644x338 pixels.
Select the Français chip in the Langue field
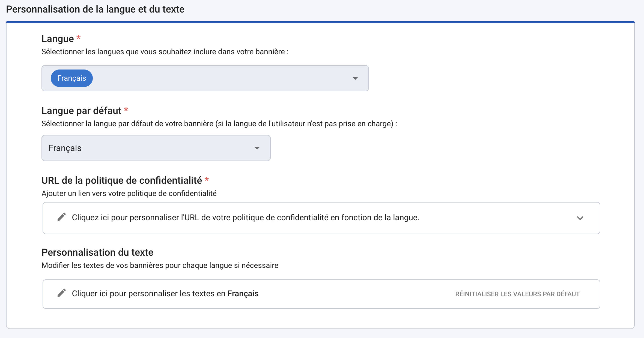pyautogui.click(x=71, y=78)
